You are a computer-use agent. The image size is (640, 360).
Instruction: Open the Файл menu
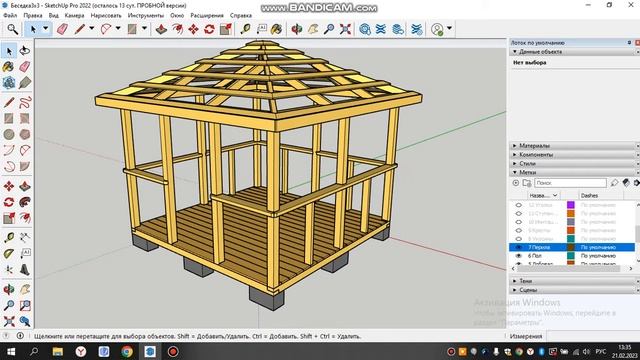[x=10, y=16]
